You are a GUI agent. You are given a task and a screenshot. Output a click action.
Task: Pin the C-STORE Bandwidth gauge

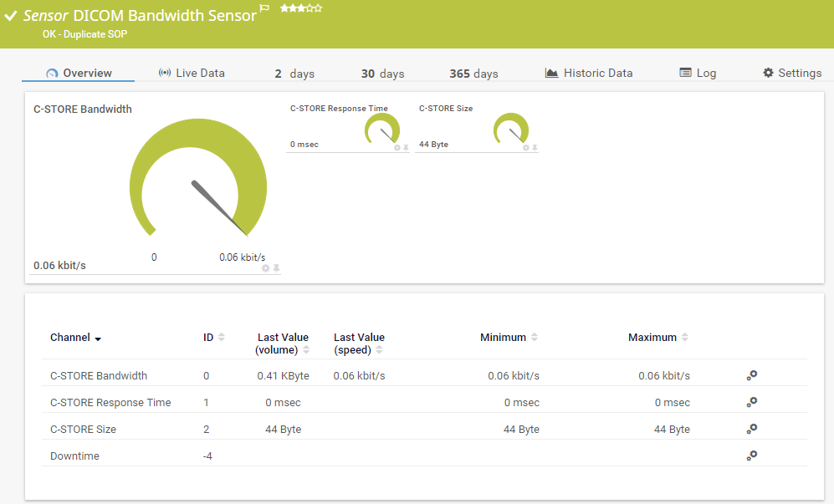click(276, 268)
